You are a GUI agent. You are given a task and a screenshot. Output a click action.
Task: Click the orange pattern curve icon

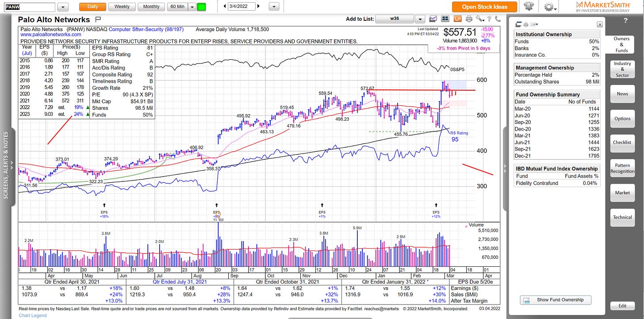pyautogui.click(x=457, y=19)
